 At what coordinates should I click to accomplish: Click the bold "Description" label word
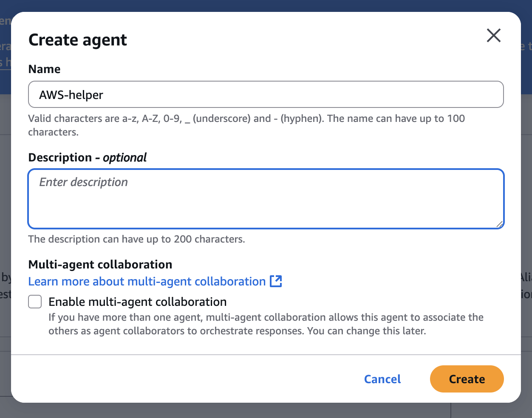tap(60, 158)
